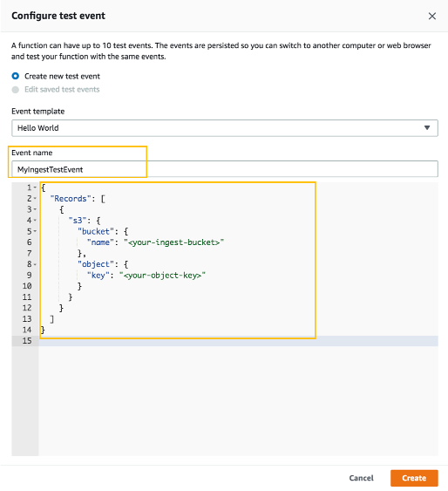Click the "<your-object-key>" value text

click(x=162, y=276)
